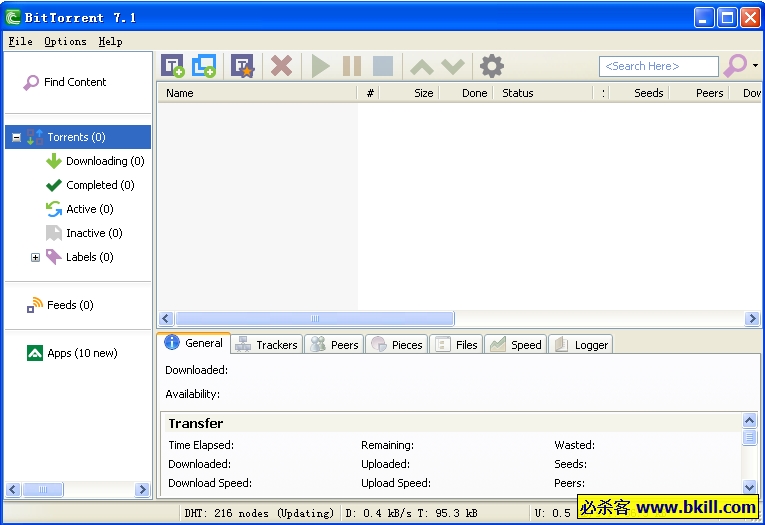
Task: Click the Create New Torrent icon
Action: tap(243, 66)
